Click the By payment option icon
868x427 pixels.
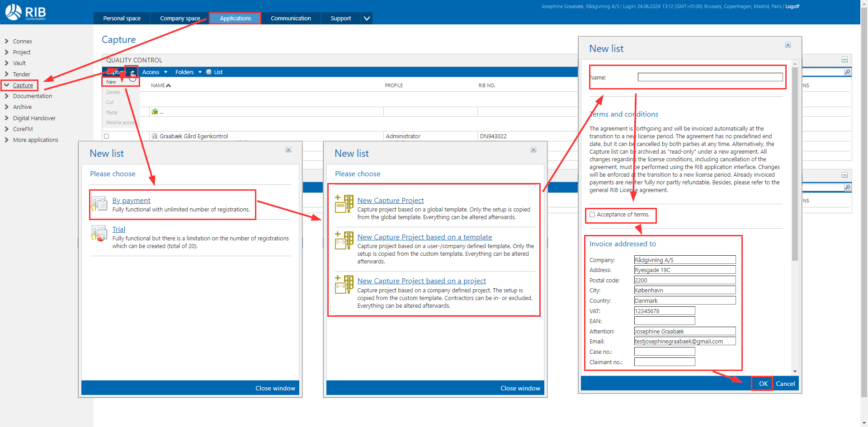(x=99, y=204)
